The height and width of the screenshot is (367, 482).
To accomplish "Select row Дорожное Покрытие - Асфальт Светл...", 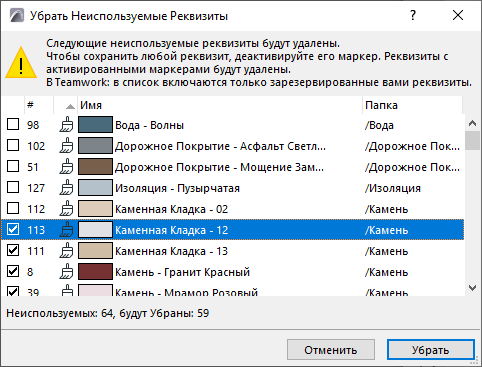I will [232, 146].
